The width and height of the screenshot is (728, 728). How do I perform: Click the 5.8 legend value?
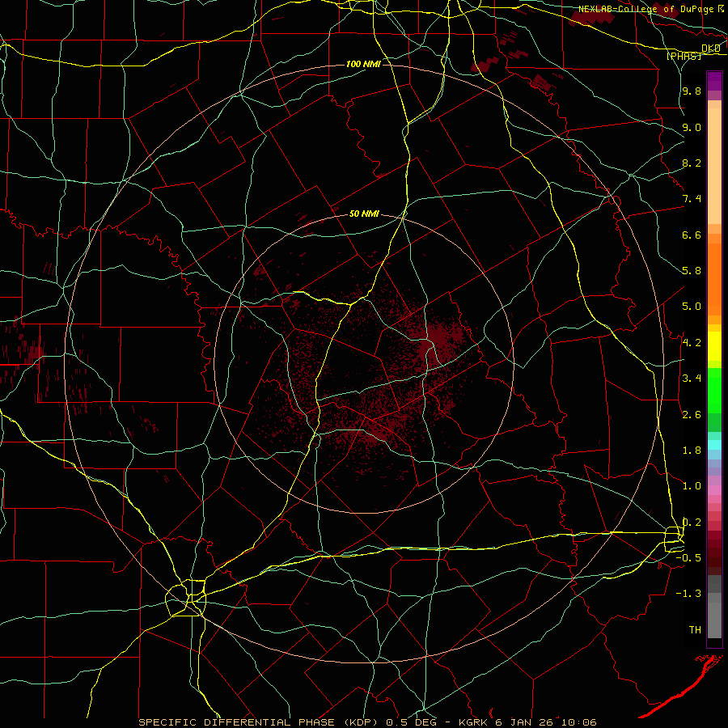tap(692, 271)
